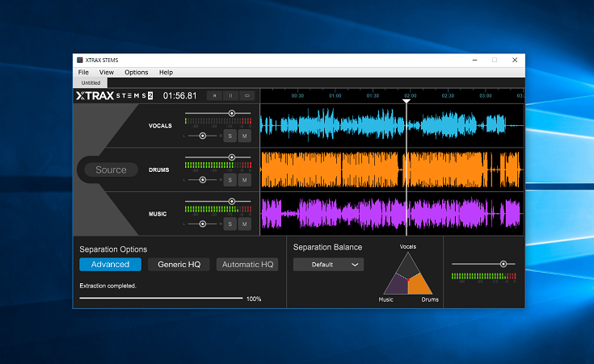Mute the DRUMS track

(x=245, y=180)
